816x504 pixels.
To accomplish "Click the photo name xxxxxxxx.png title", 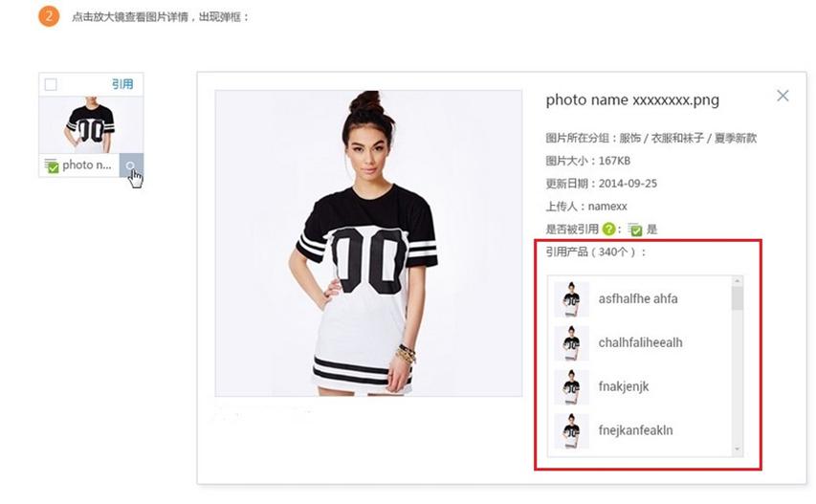I will 632,99.
